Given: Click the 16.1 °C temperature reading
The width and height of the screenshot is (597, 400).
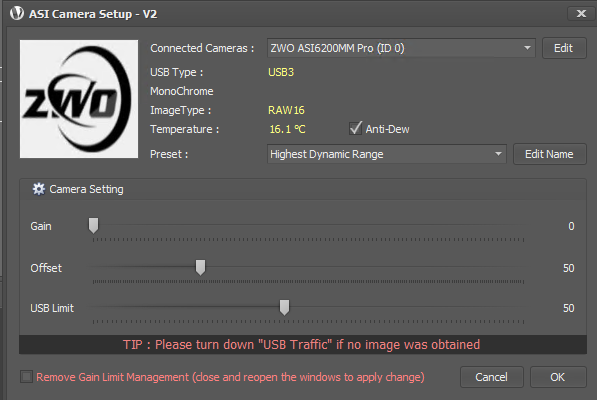Looking at the screenshot, I should point(287,129).
